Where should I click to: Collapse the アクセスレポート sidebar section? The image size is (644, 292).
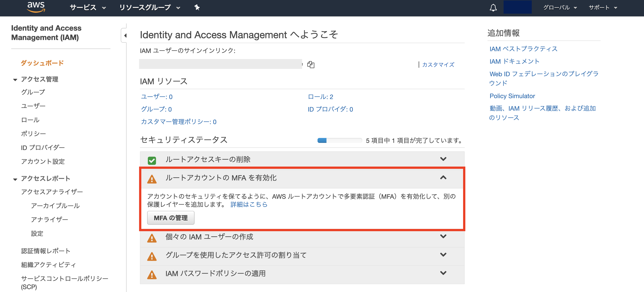click(x=15, y=179)
